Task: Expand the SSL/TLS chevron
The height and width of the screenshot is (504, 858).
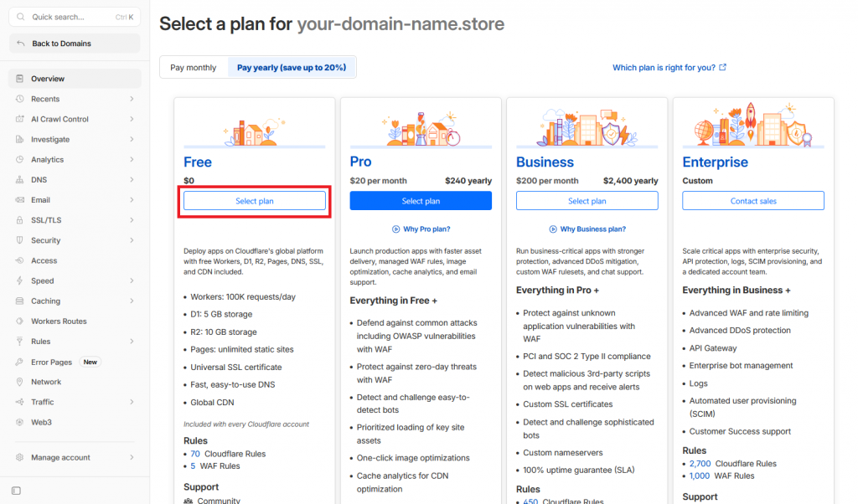Action: [132, 220]
